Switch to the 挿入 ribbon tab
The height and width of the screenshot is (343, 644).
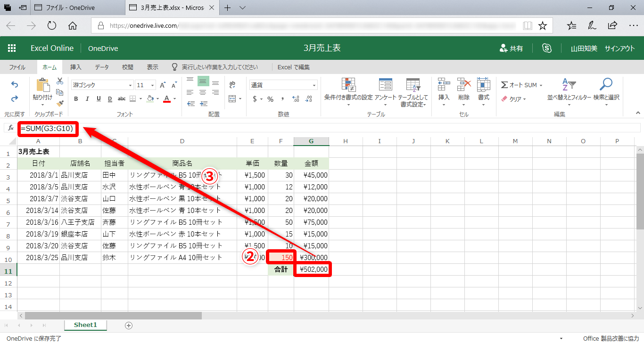click(76, 67)
